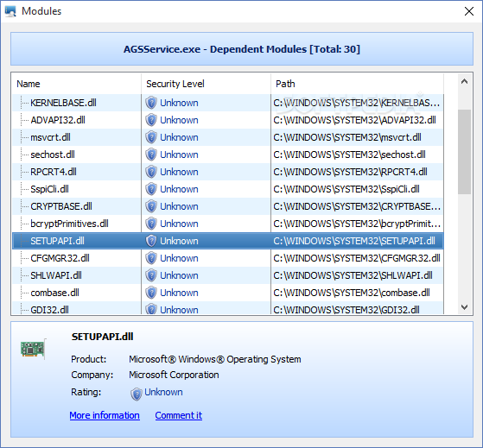Viewport: 483px width, 448px height.
Task: Click the shield icon in RPCRT4.dll row
Action: (151, 172)
